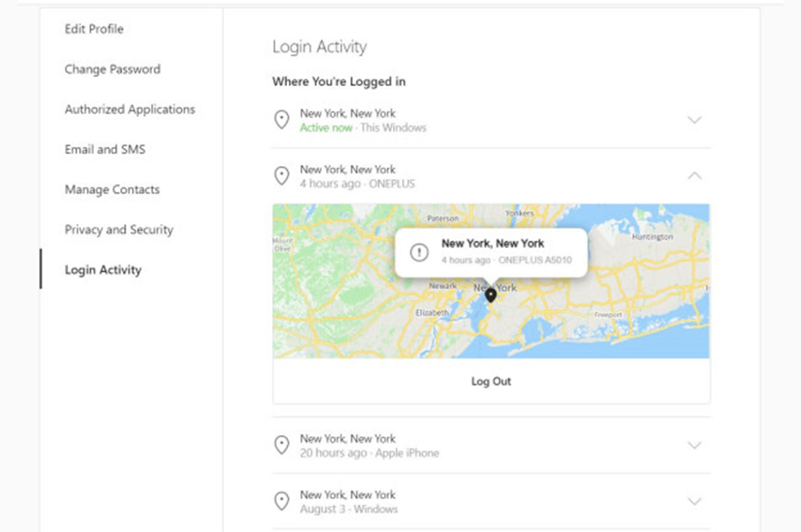Navigate to Privacy and Security
The height and width of the screenshot is (532, 801).
tap(119, 230)
